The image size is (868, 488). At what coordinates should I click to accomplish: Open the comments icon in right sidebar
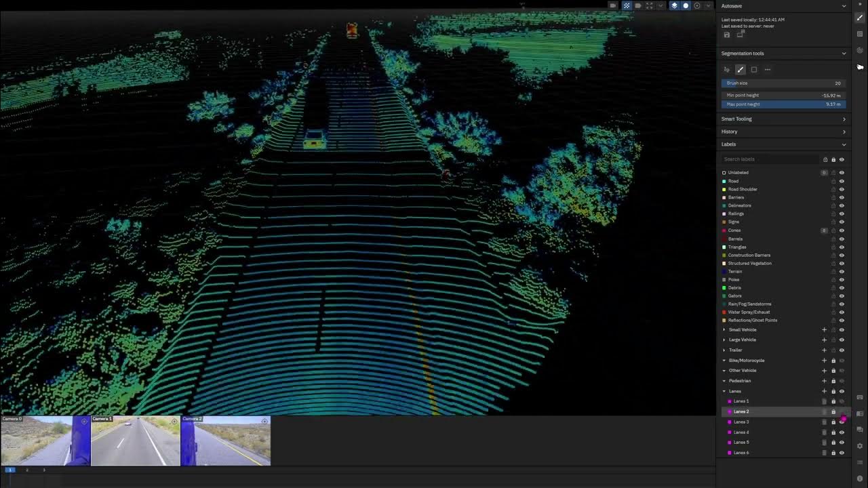pyautogui.click(x=860, y=430)
